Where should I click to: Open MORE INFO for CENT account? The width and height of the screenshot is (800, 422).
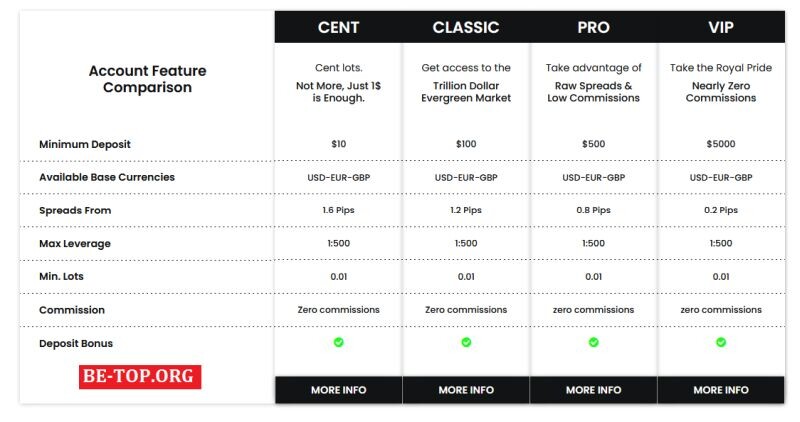pyautogui.click(x=338, y=390)
